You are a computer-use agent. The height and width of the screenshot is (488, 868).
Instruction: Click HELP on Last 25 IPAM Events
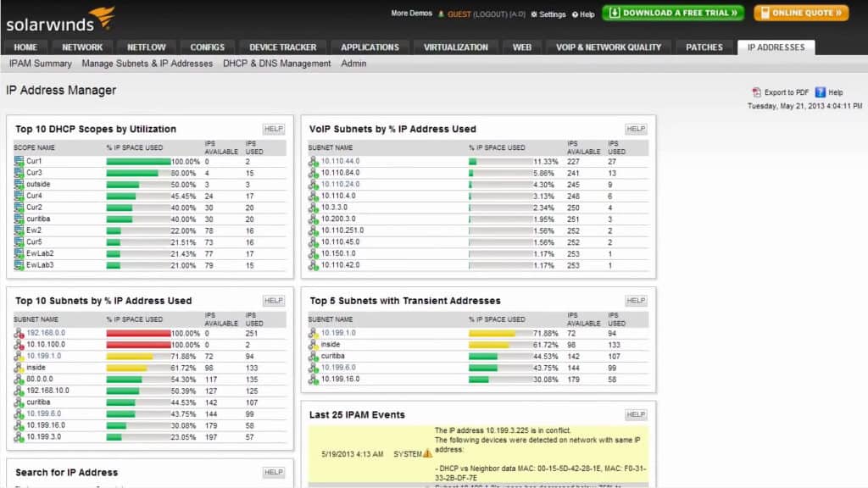pyautogui.click(x=636, y=414)
